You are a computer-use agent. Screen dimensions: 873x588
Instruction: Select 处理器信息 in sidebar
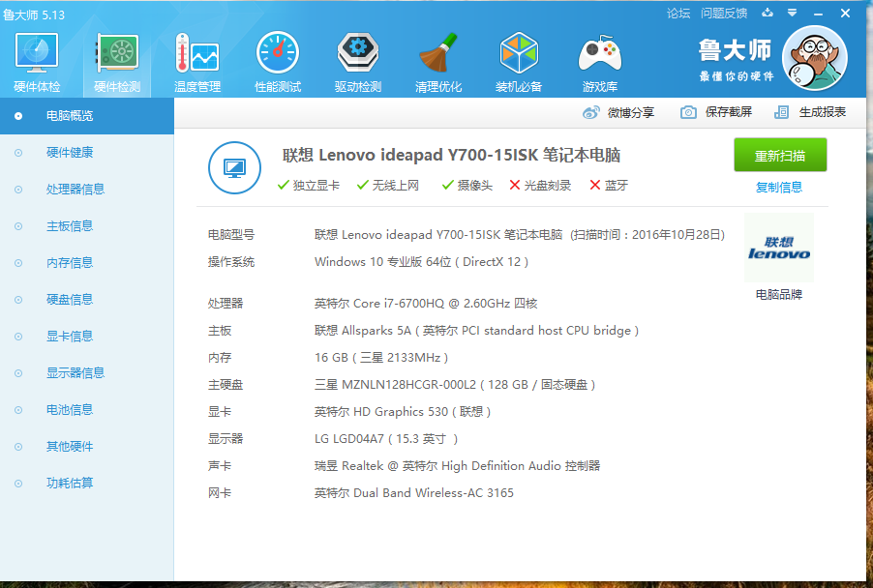(x=87, y=190)
